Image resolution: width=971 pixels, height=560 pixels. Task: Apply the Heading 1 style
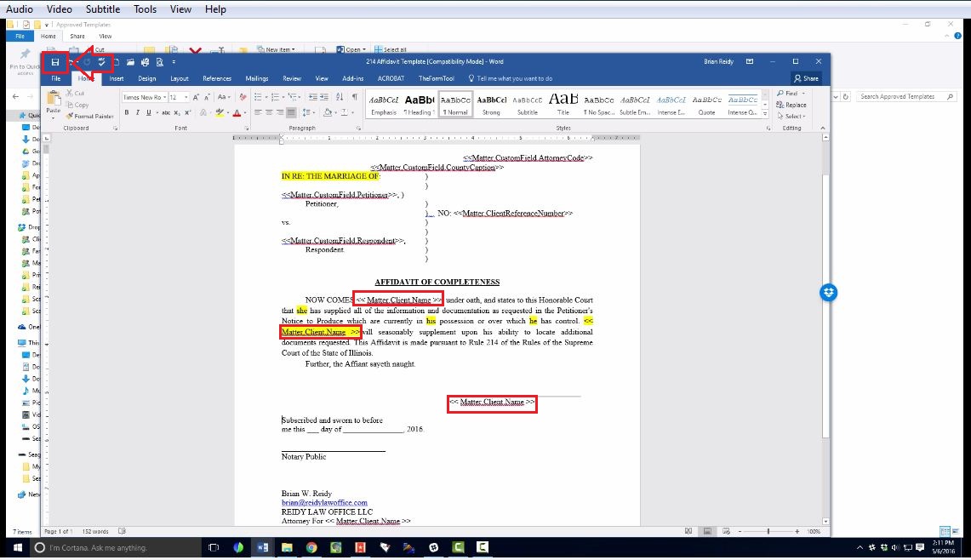(x=420, y=104)
